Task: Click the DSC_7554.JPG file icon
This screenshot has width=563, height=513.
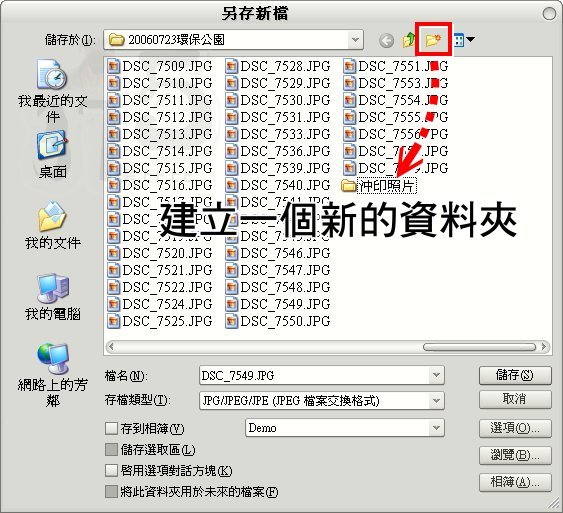Action: 349,100
